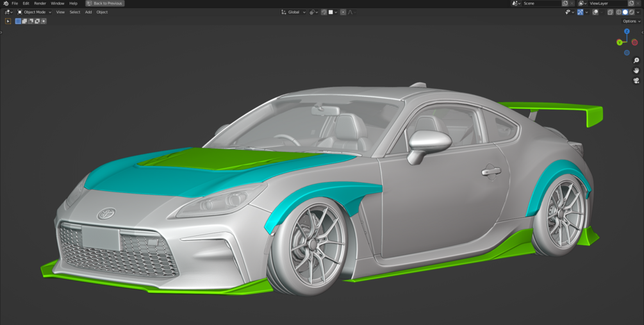Open the Render menu
The image size is (644, 325).
click(40, 3)
